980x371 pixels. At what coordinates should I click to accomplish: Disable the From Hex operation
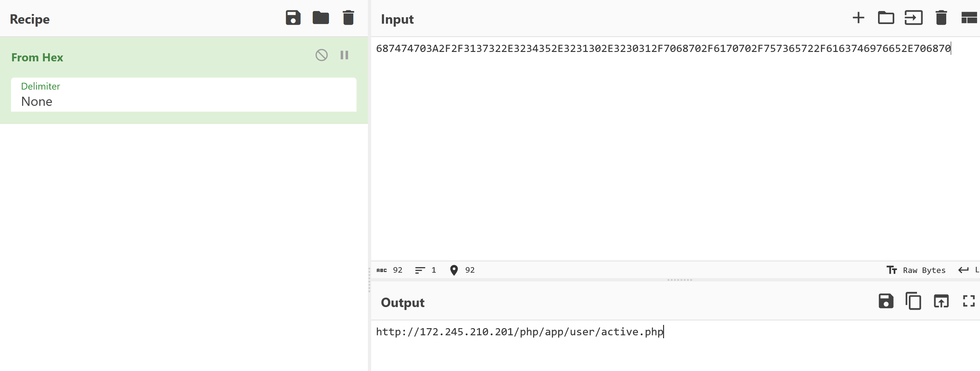pos(321,55)
